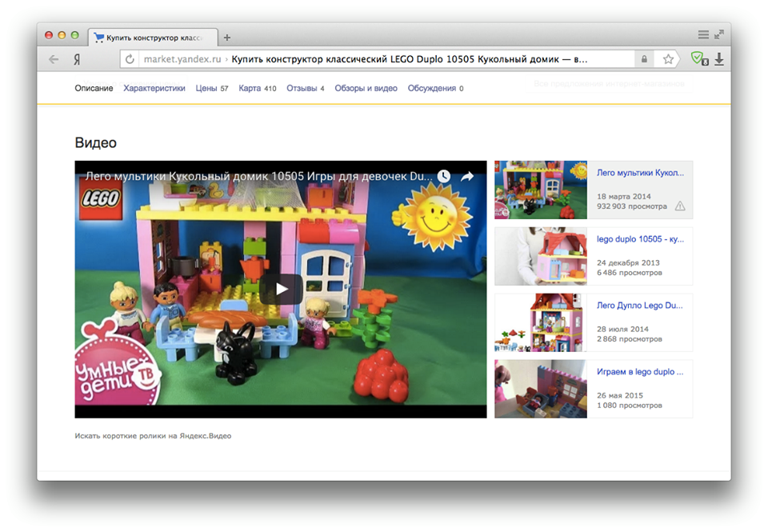The image size is (768, 532).
Task: Open the lego duplo 10505 - ку... video link
Action: point(640,239)
